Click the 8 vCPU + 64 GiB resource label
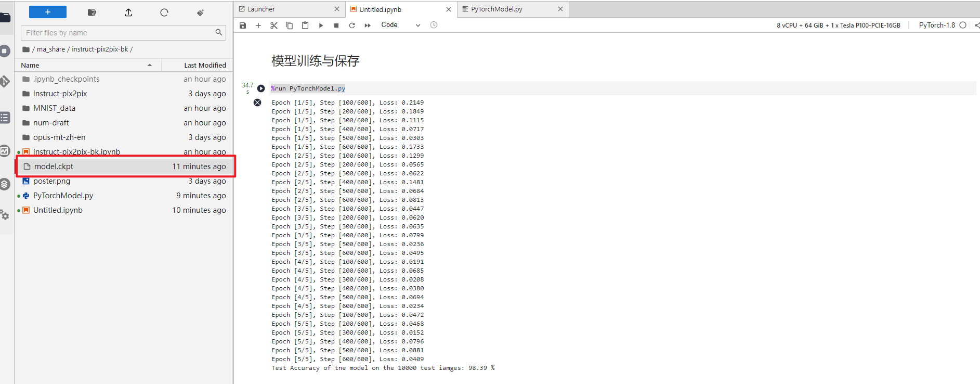 pyautogui.click(x=839, y=25)
